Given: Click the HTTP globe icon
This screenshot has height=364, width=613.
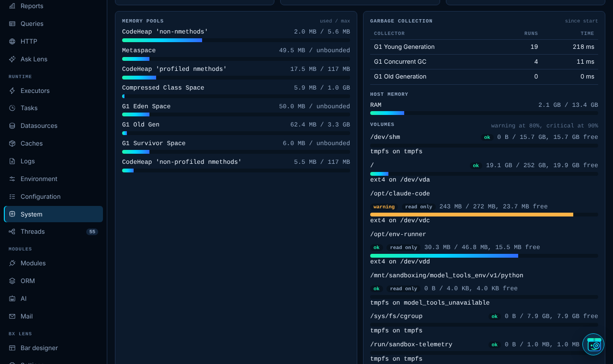Looking at the screenshot, I should tap(12, 41).
